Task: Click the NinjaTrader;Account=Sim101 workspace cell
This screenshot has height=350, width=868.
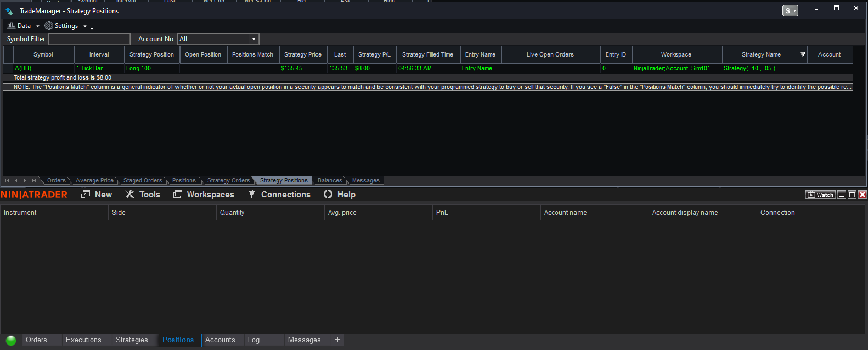Action: click(677, 68)
